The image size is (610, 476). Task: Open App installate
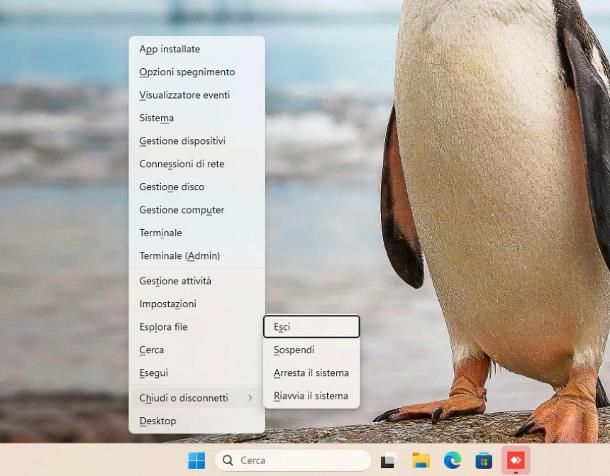click(x=197, y=49)
